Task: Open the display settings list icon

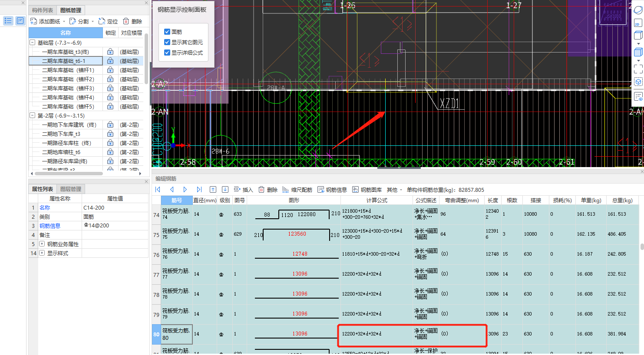Action: (638, 96)
